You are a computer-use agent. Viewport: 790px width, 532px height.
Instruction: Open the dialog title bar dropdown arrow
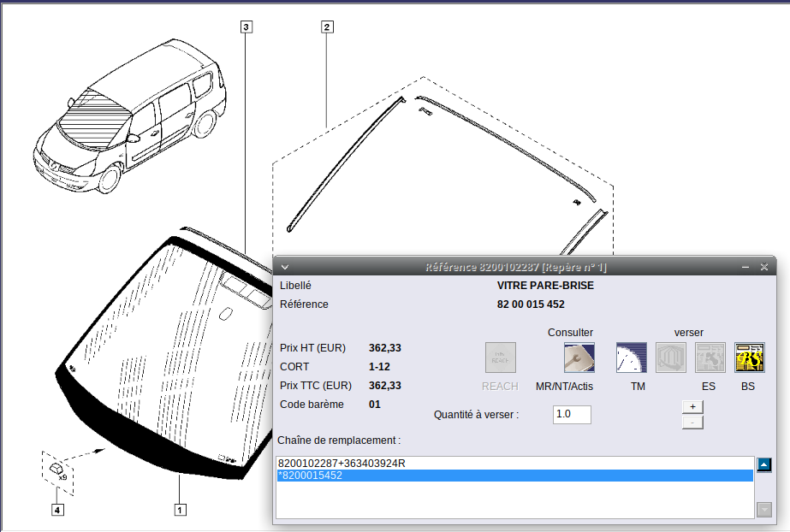(285, 268)
